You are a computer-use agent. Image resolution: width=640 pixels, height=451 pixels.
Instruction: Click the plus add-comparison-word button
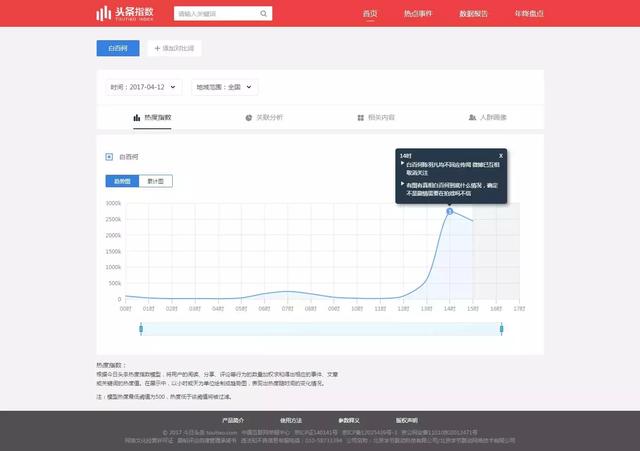coord(174,48)
